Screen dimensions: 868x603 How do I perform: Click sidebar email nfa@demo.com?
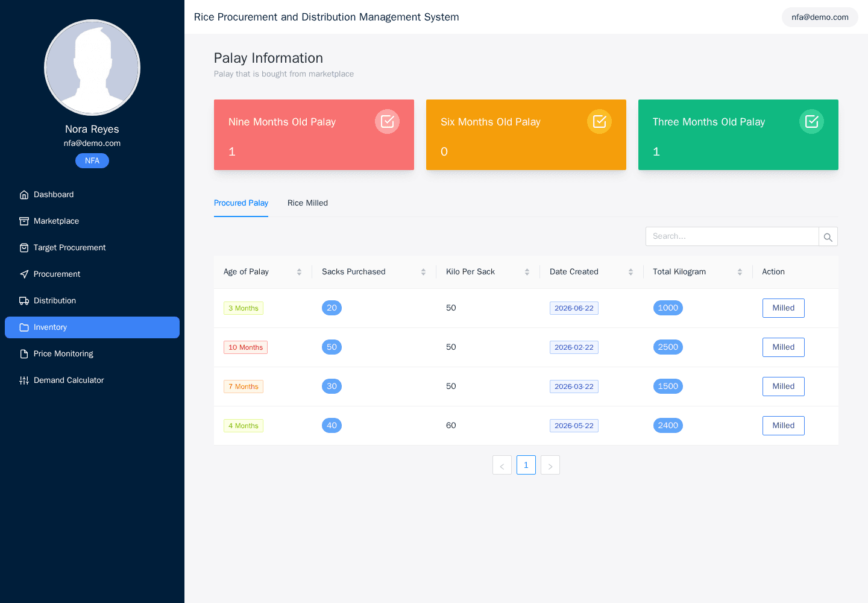(x=92, y=144)
